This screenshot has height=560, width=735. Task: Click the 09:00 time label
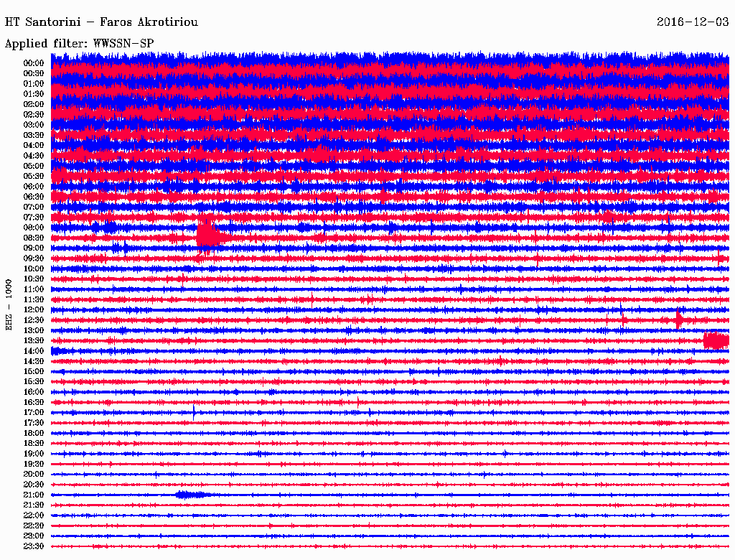pos(34,248)
